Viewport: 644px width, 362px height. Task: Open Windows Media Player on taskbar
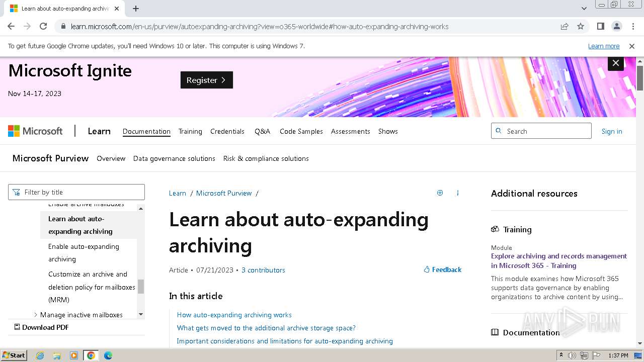tap(74, 355)
